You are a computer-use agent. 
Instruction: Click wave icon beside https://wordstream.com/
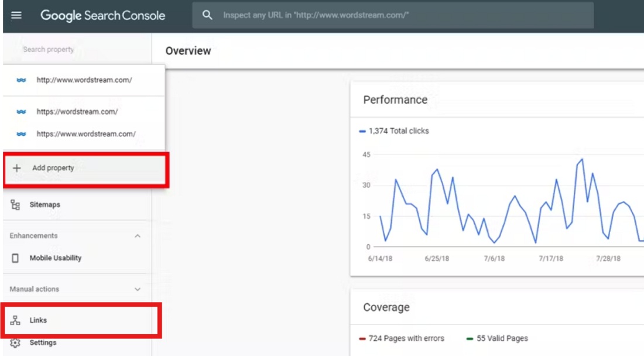tap(21, 112)
